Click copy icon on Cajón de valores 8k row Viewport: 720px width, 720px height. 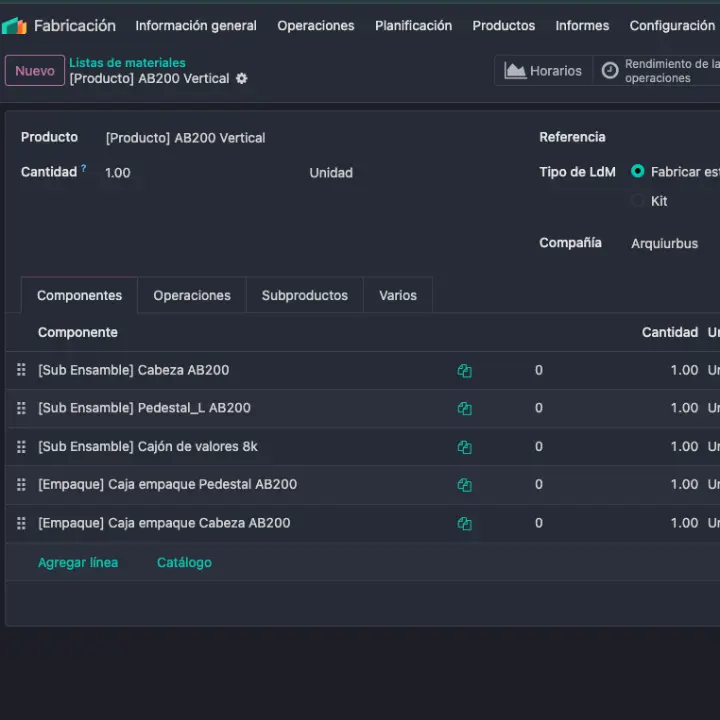464,447
